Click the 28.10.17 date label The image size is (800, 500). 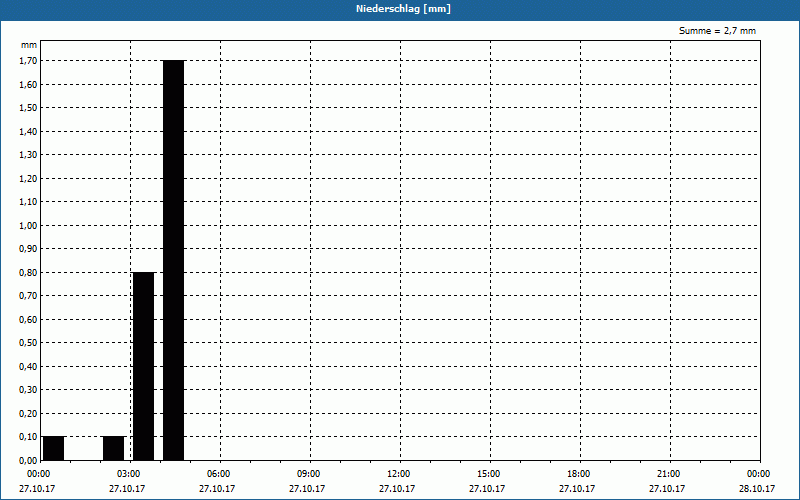[757, 489]
